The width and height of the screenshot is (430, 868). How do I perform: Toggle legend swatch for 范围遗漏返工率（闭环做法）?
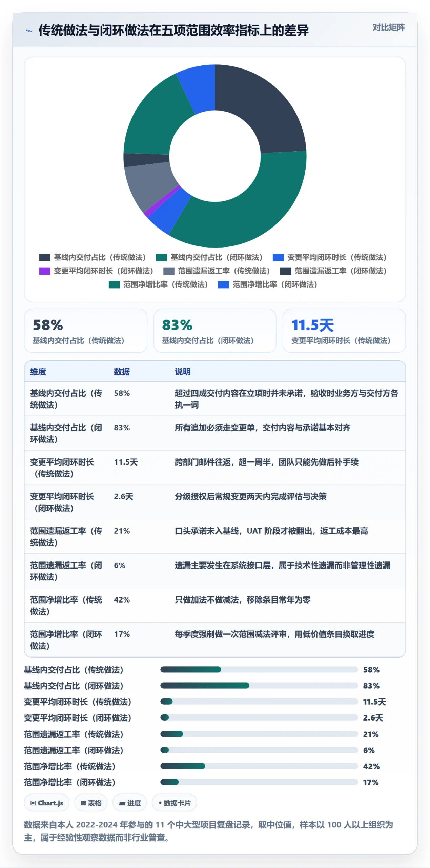click(285, 271)
